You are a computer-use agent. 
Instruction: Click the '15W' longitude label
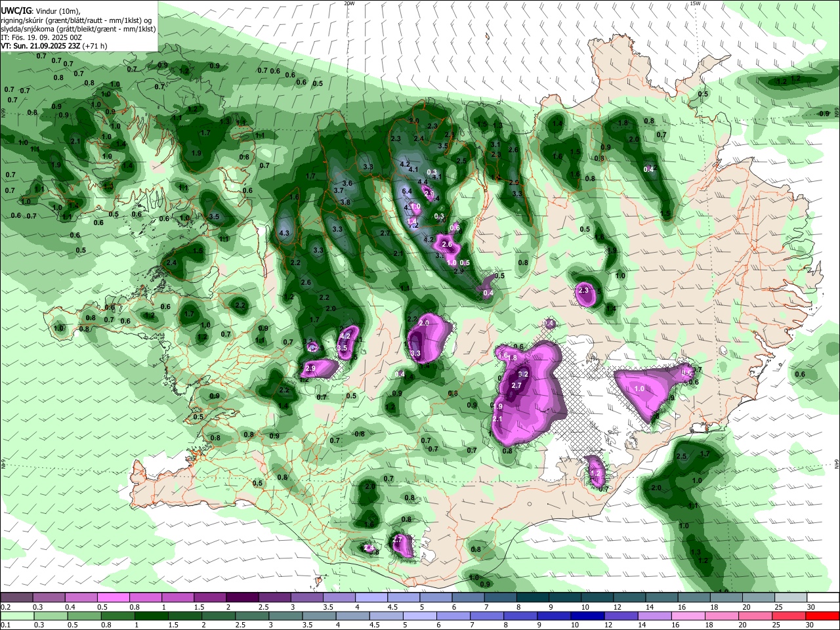pyautogui.click(x=695, y=3)
